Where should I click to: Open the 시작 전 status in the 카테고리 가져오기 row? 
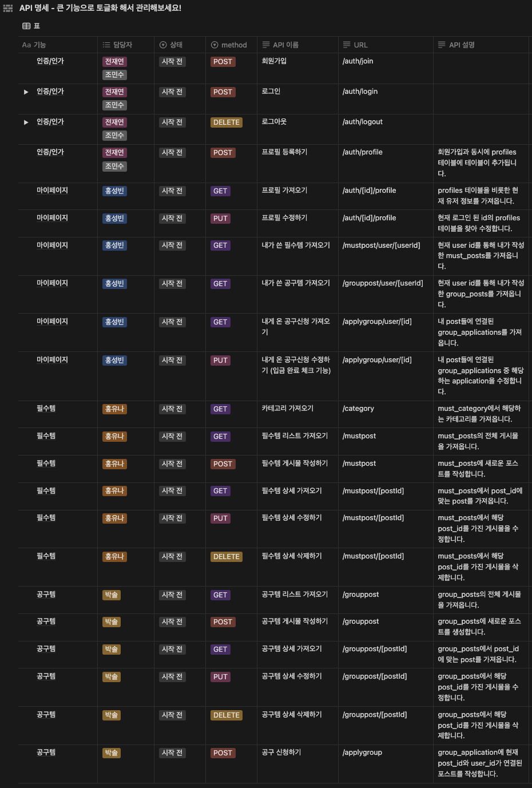coord(172,409)
